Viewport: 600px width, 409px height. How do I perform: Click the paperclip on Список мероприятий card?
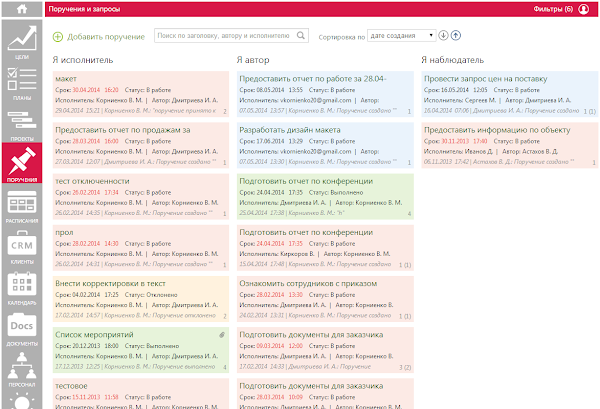point(222,335)
